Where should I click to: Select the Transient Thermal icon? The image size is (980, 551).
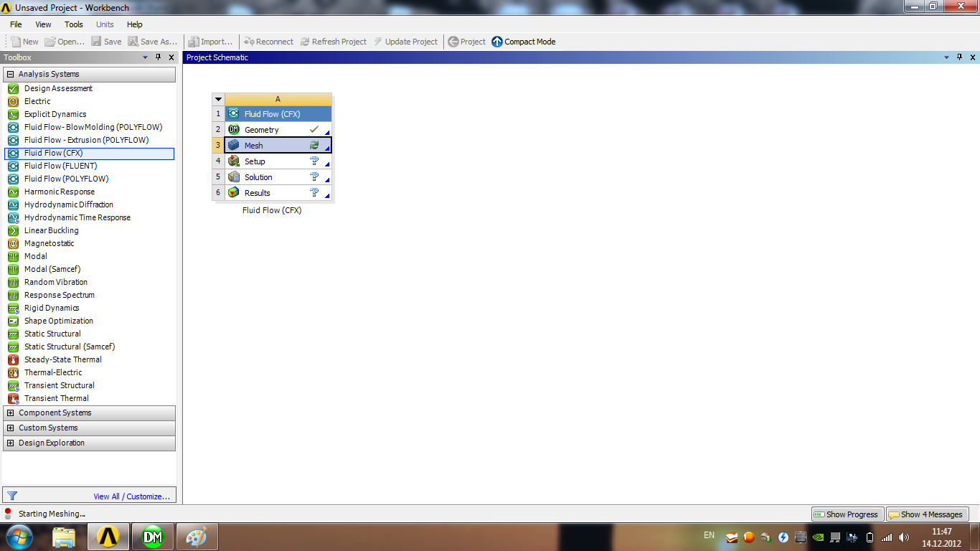13,398
